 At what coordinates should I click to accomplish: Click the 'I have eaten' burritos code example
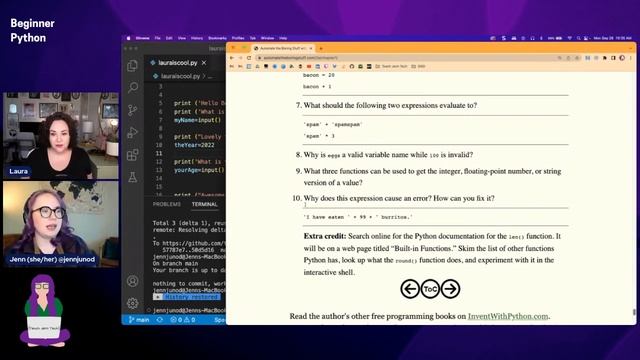point(358,217)
